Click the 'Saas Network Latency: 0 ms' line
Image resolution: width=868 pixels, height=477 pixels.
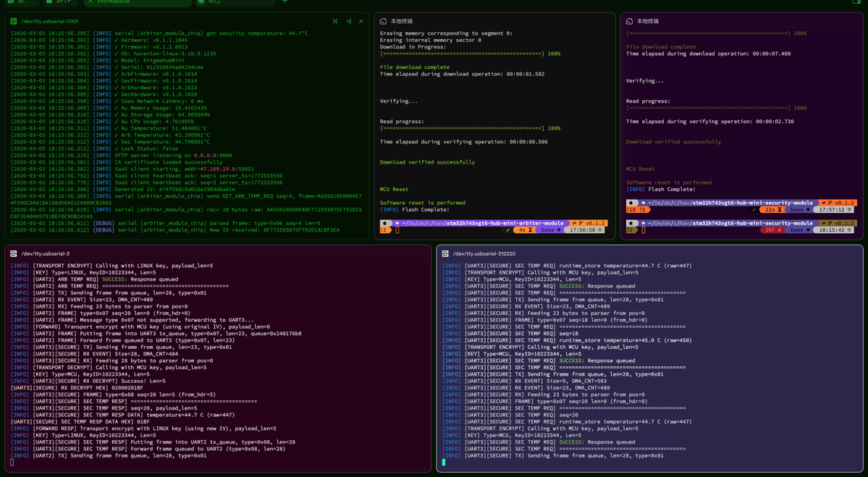tap(107, 101)
